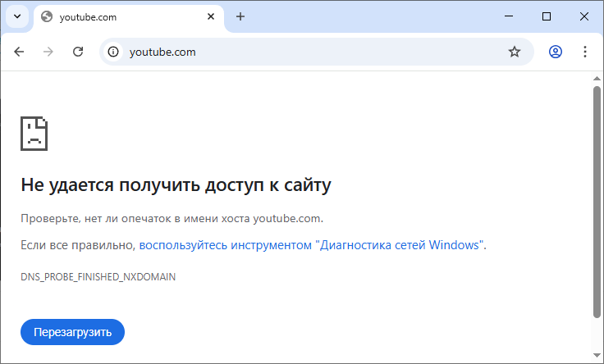The width and height of the screenshot is (604, 364).
Task: Click the scrollbar up arrow
Action: (x=597, y=79)
